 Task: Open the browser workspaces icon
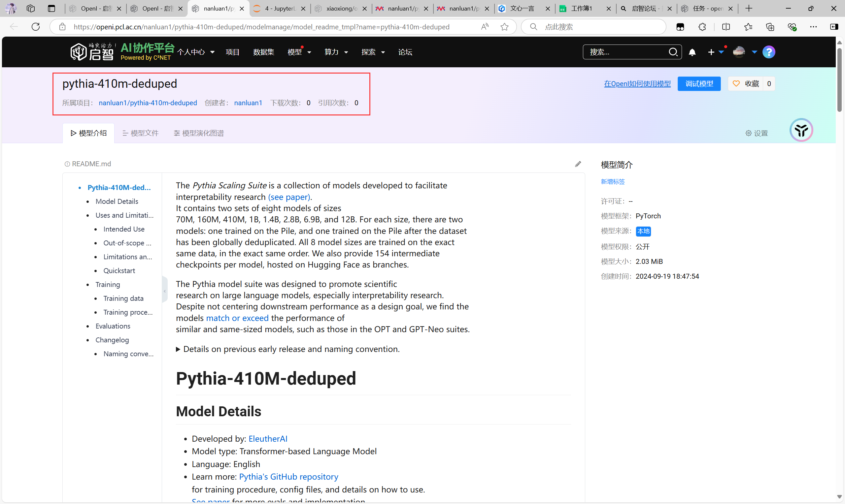pyautogui.click(x=31, y=9)
